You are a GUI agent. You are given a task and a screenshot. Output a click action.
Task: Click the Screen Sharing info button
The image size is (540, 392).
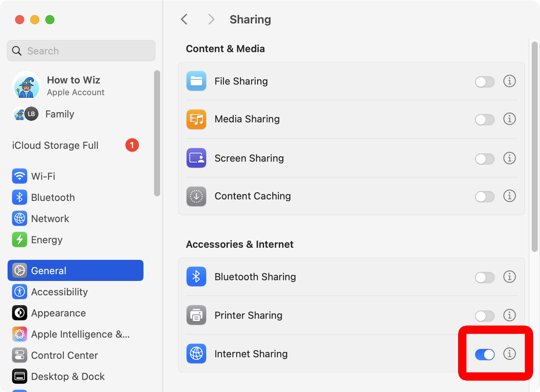[x=509, y=158]
